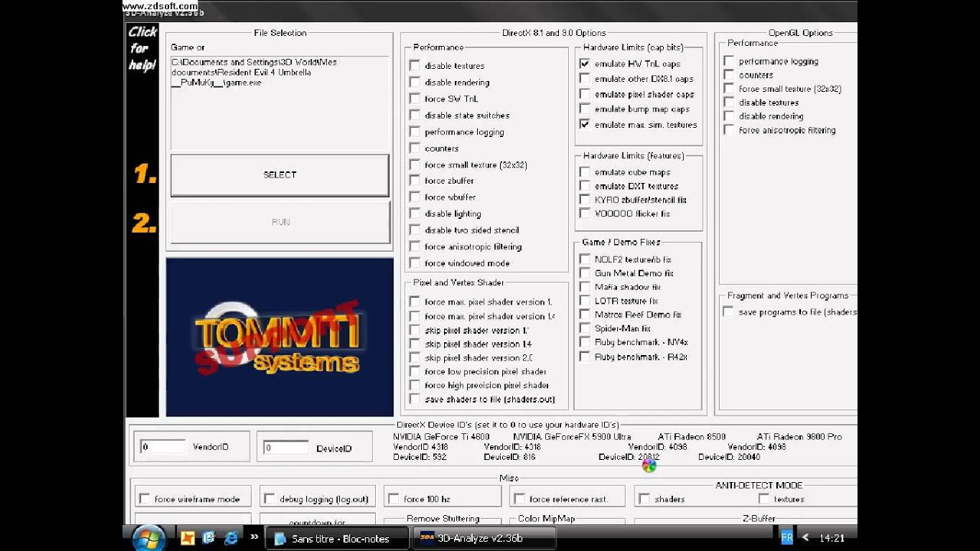Enable 'disable textures' under DirectX Performance

[414, 66]
